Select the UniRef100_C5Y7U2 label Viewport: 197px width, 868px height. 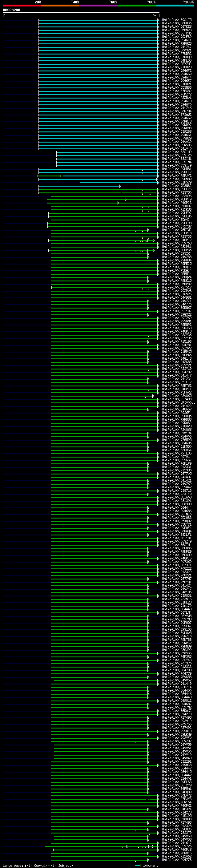coord(177,64)
